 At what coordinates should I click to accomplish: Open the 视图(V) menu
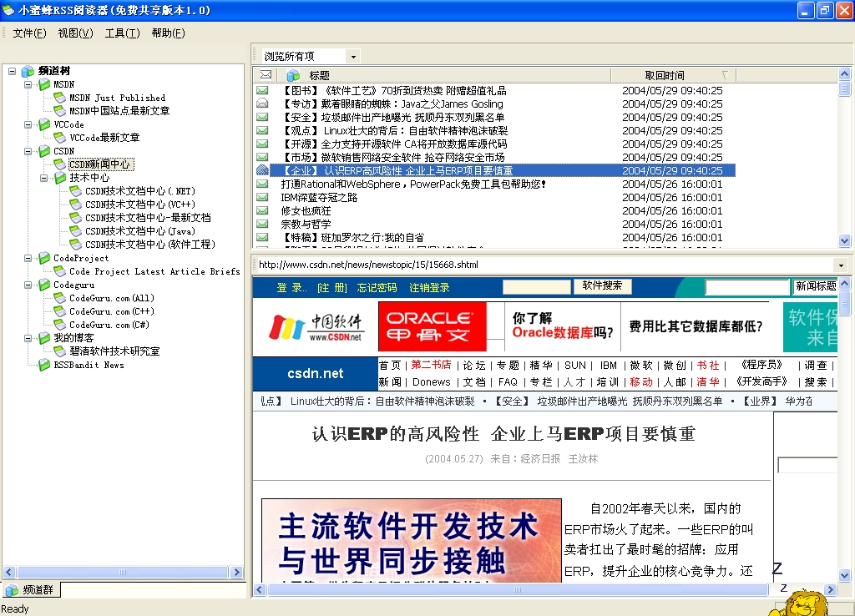click(75, 33)
